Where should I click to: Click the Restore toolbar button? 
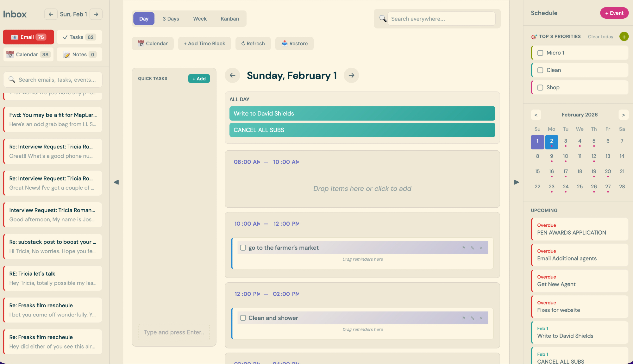tap(294, 44)
